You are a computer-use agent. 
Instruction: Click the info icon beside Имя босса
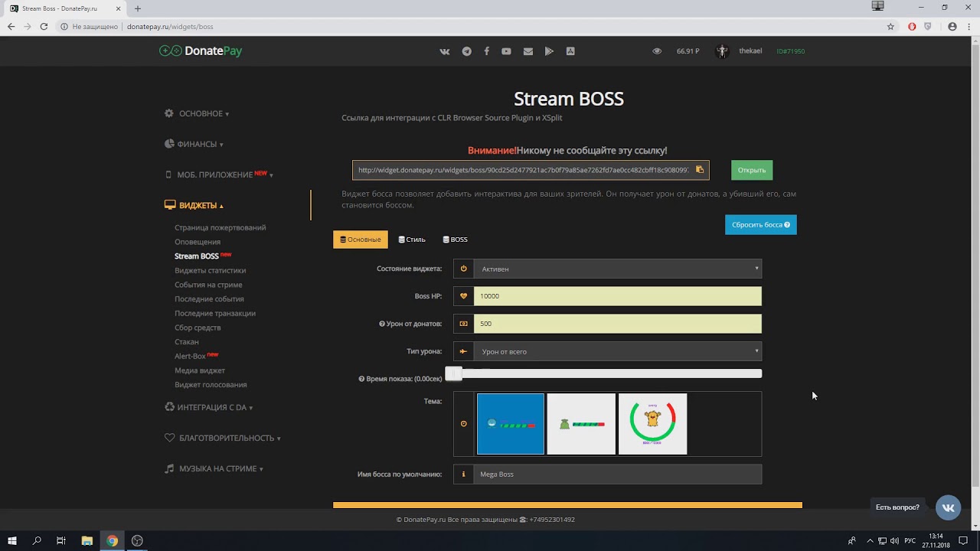463,474
